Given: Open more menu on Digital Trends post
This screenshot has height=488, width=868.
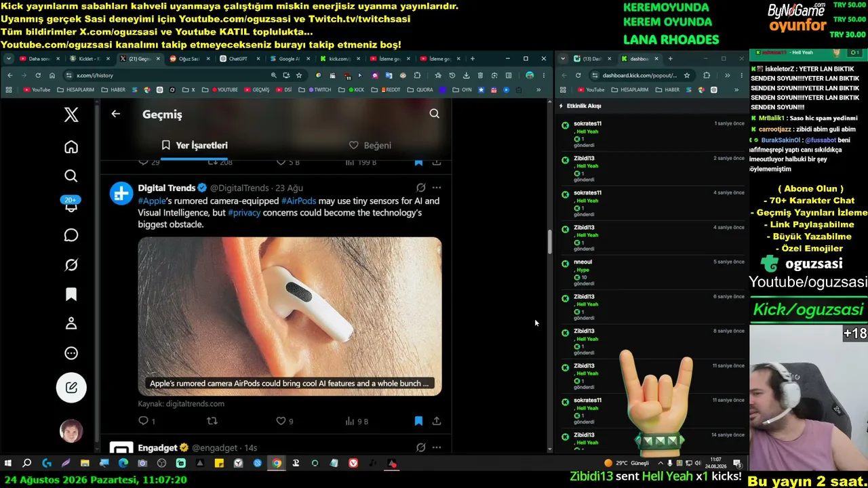Looking at the screenshot, I should pos(437,188).
